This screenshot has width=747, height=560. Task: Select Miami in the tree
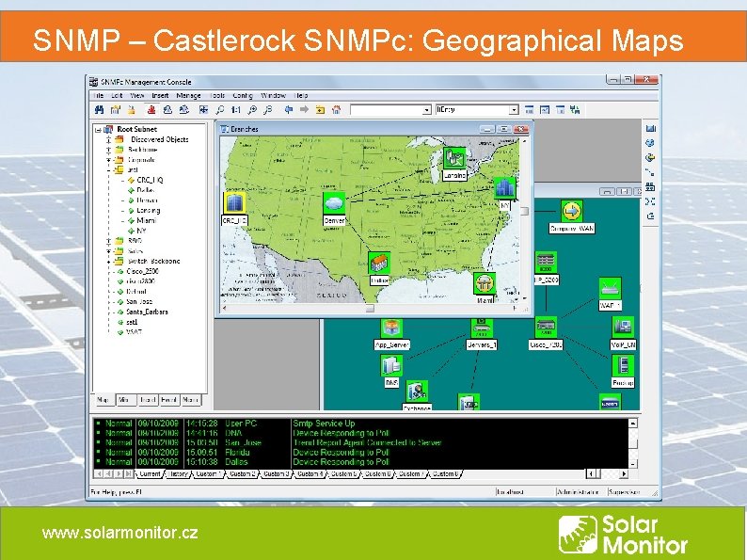tap(146, 220)
